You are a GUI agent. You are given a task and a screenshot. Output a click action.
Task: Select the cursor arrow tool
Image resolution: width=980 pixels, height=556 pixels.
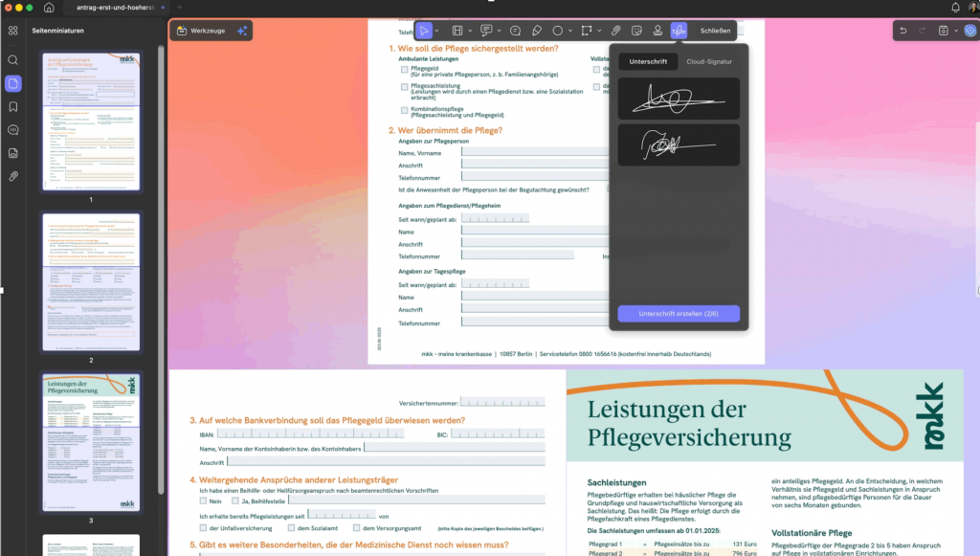[x=424, y=31]
